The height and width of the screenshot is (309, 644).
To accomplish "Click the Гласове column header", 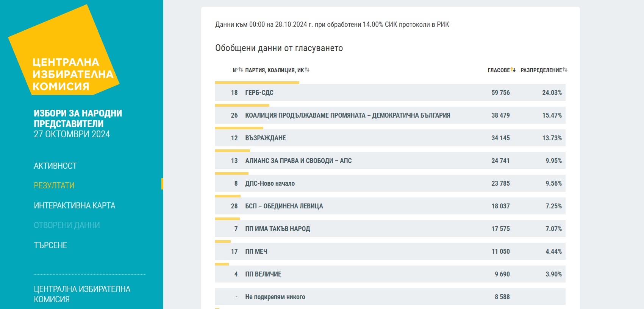I will click(499, 70).
